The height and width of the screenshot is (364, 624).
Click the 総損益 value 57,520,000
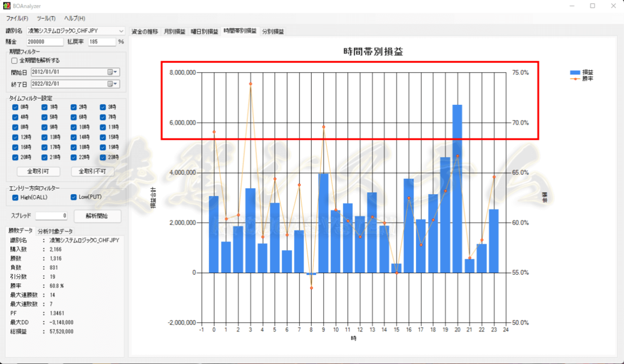click(61, 331)
